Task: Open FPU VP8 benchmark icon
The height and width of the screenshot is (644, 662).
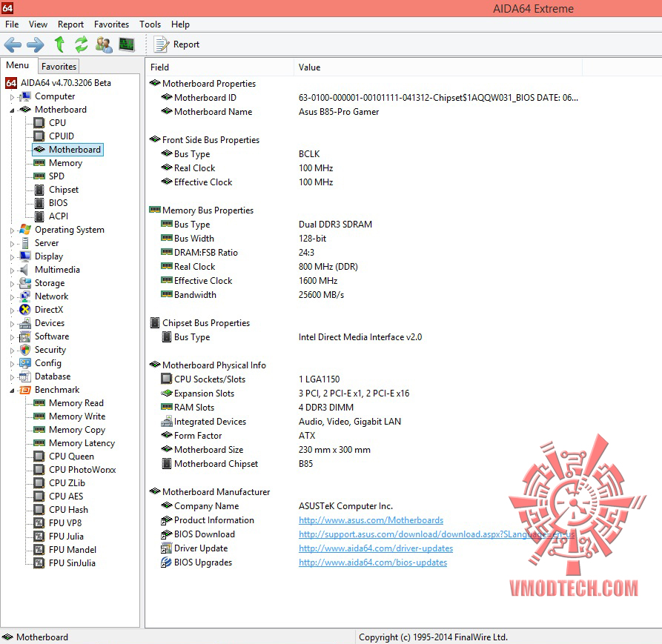Action: [39, 523]
